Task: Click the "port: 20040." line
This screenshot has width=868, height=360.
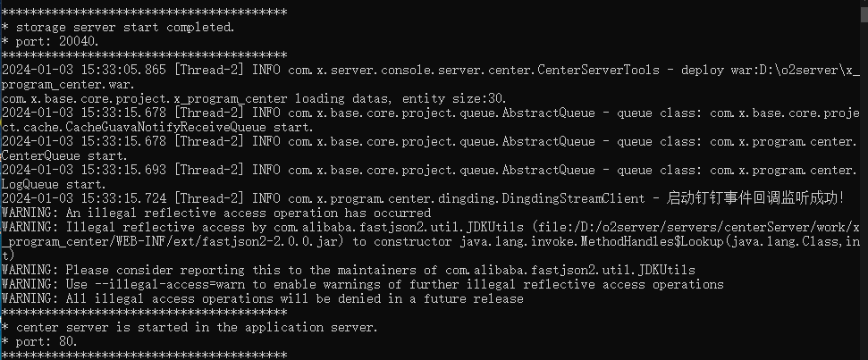Action: [x=51, y=41]
